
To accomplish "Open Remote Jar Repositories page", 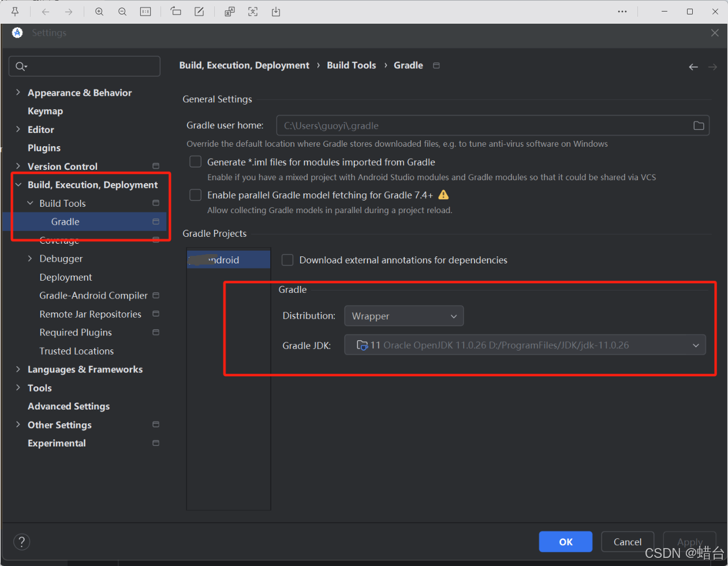I will 90,314.
